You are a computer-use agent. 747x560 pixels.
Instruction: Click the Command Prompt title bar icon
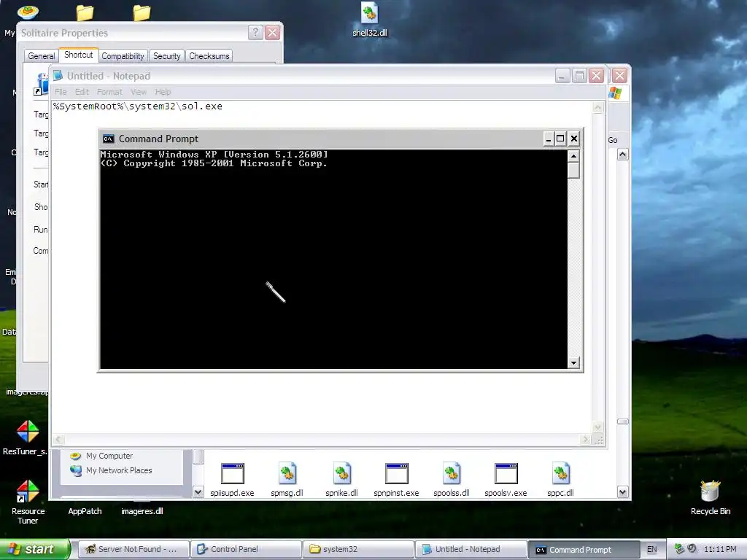coord(109,139)
